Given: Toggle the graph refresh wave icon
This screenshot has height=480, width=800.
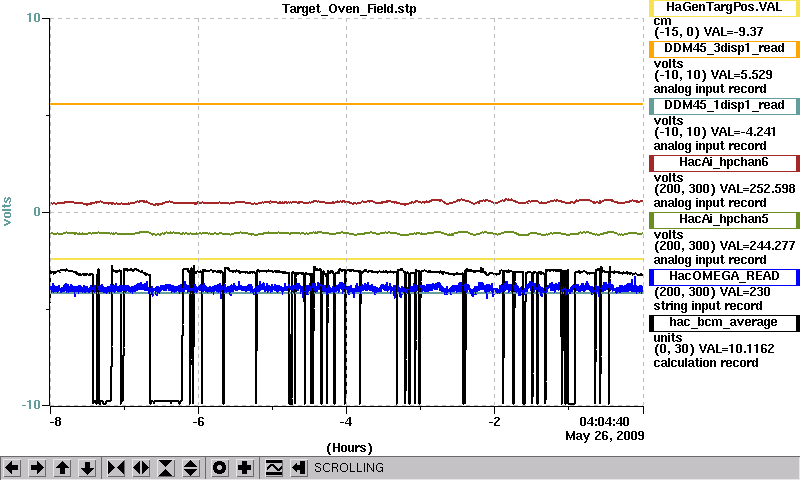Looking at the screenshot, I should click(x=274, y=468).
